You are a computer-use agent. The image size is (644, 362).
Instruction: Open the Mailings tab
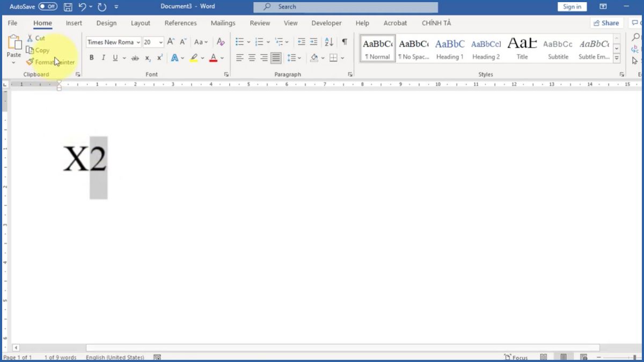223,23
